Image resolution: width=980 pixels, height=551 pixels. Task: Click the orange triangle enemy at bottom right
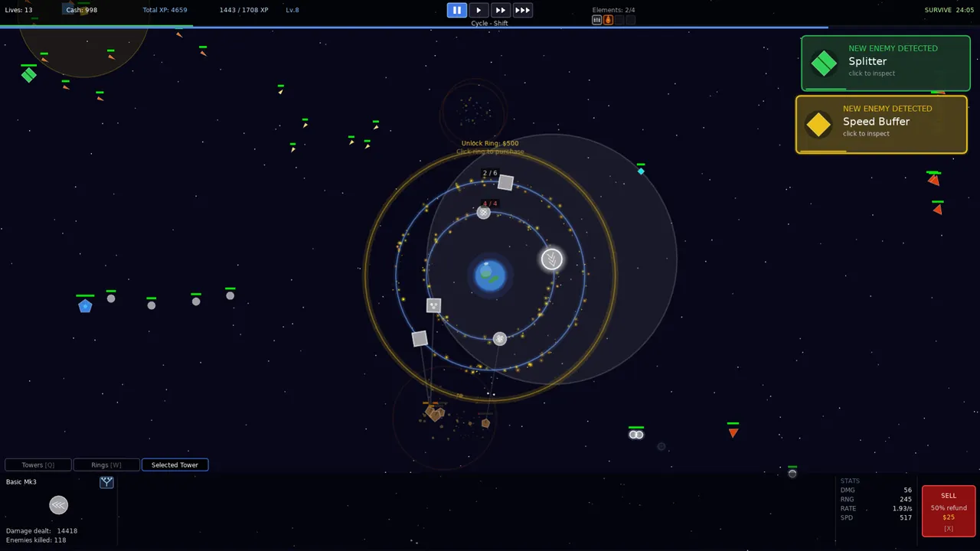coord(733,432)
